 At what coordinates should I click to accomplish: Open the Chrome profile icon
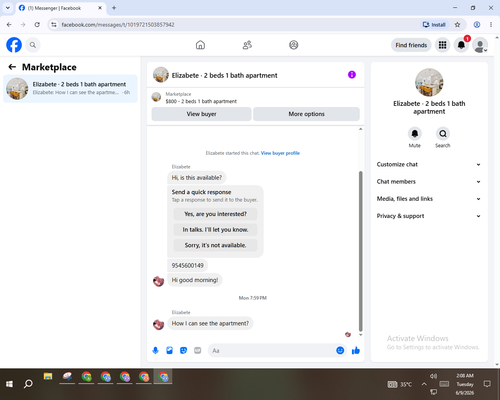[x=477, y=25]
